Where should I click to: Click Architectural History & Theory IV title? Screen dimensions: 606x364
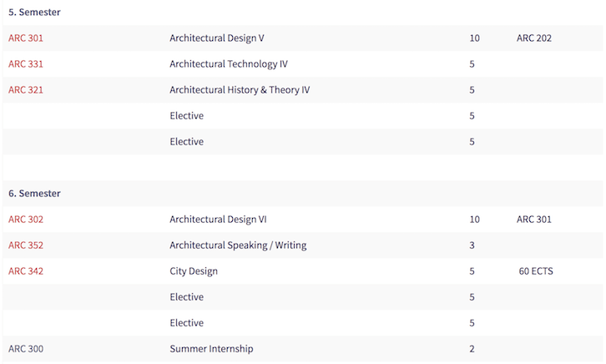(x=240, y=90)
